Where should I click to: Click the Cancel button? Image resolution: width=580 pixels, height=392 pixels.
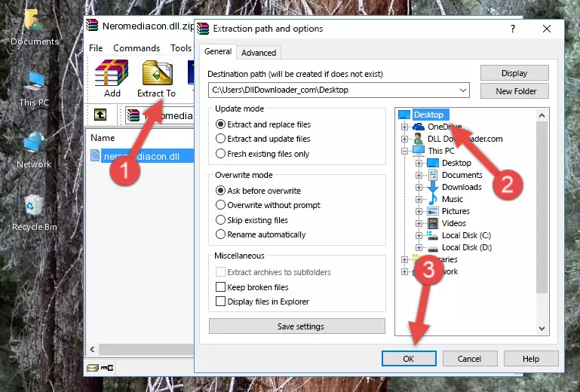coord(470,358)
